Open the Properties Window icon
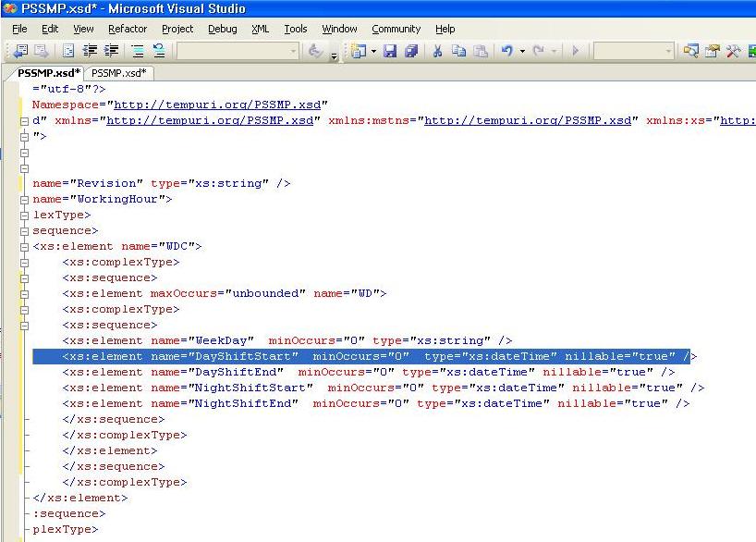The image size is (756, 542). point(713,50)
